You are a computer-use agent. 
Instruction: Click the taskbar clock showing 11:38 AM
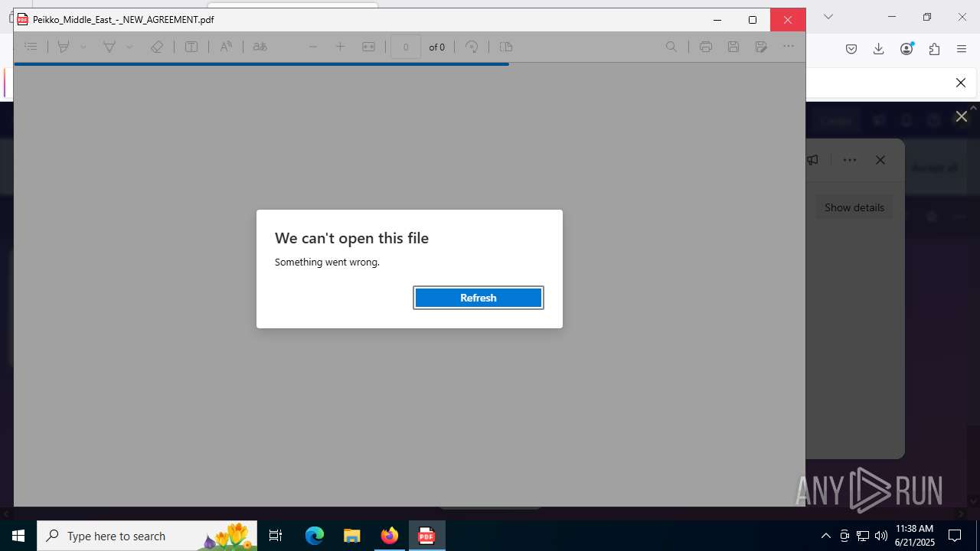pos(915,536)
